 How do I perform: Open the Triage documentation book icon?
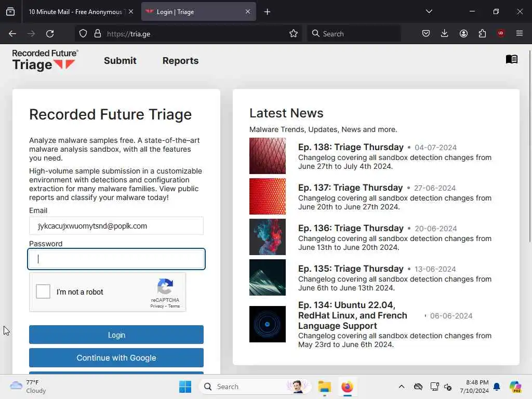512,59
